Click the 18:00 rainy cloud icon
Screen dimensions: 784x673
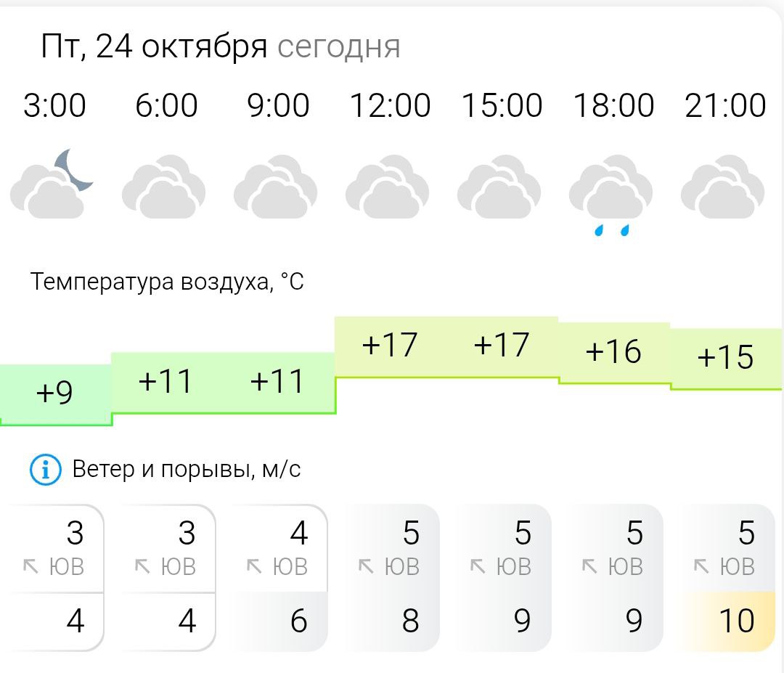(611, 193)
